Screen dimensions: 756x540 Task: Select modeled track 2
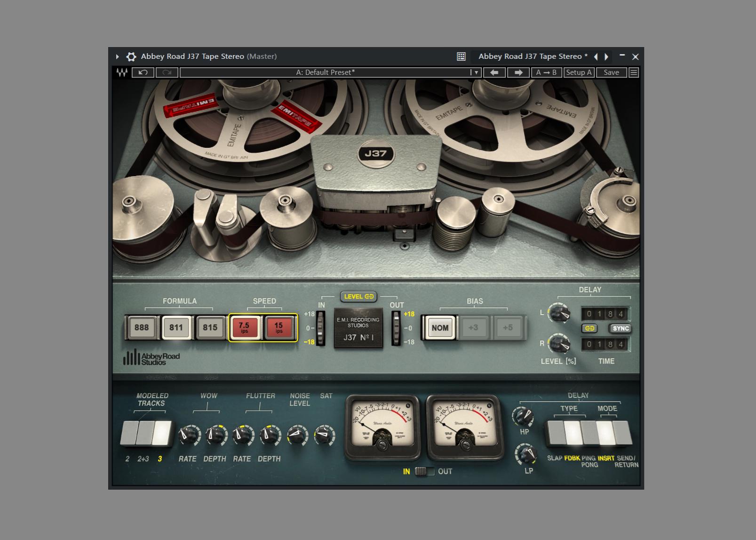point(129,433)
